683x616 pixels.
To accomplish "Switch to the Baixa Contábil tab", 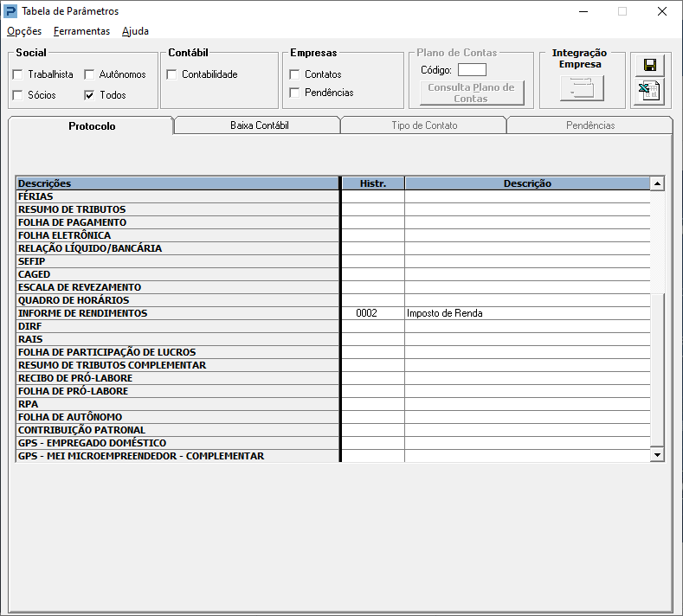I will (x=258, y=125).
